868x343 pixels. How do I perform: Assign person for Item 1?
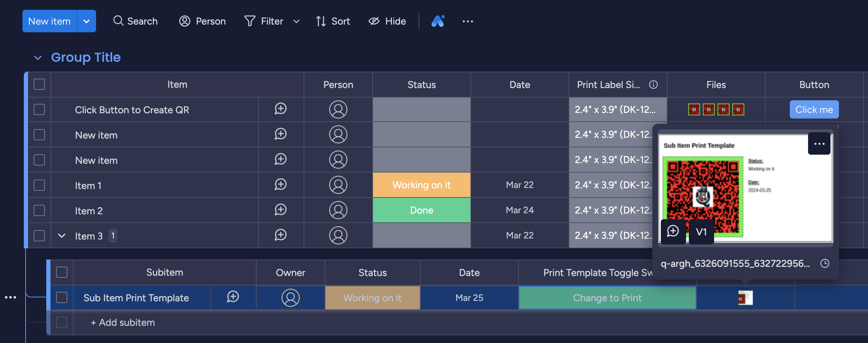tap(338, 185)
